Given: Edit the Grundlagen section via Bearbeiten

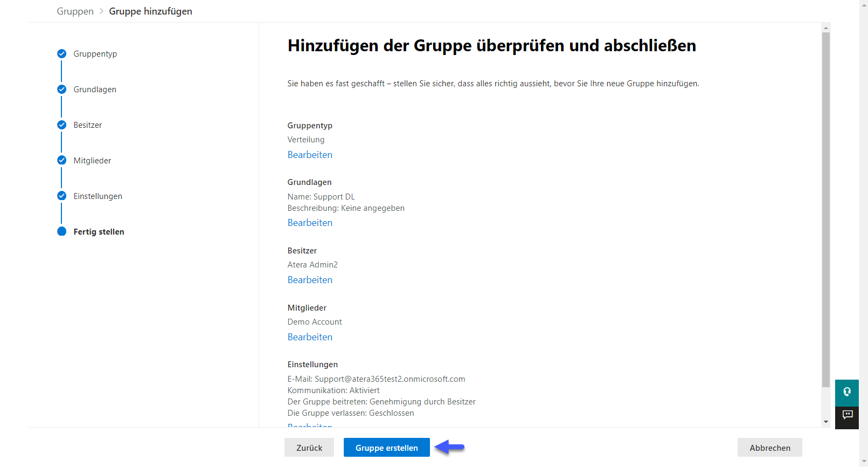Looking at the screenshot, I should tap(310, 223).
